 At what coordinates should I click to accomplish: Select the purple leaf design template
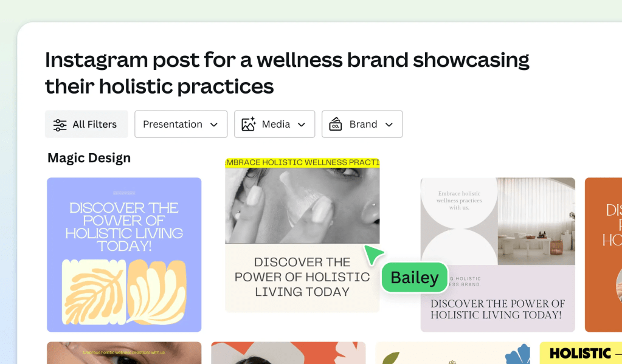click(124, 255)
